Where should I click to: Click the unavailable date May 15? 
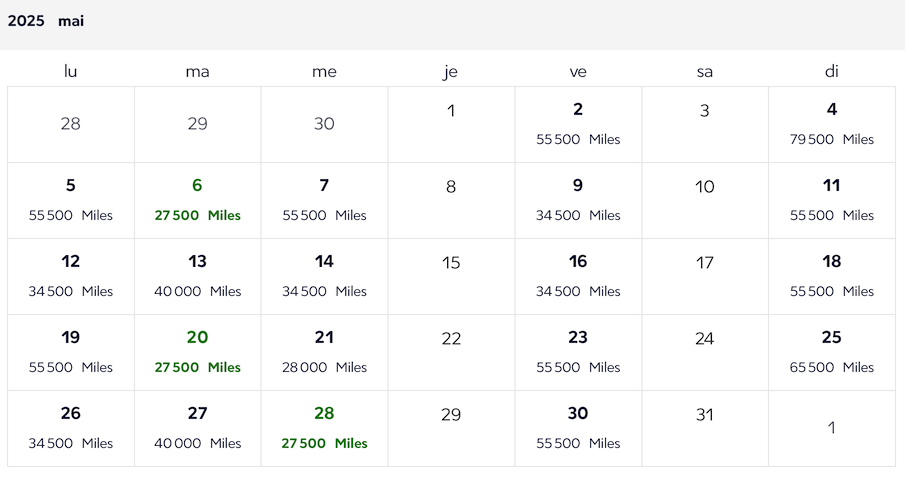coord(451,277)
